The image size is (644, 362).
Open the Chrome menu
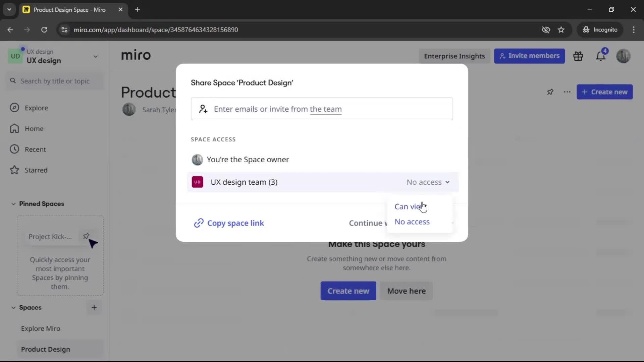(634, 29)
